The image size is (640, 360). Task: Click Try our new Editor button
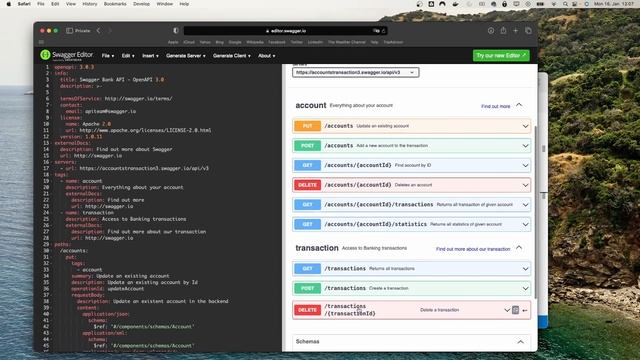click(x=501, y=55)
